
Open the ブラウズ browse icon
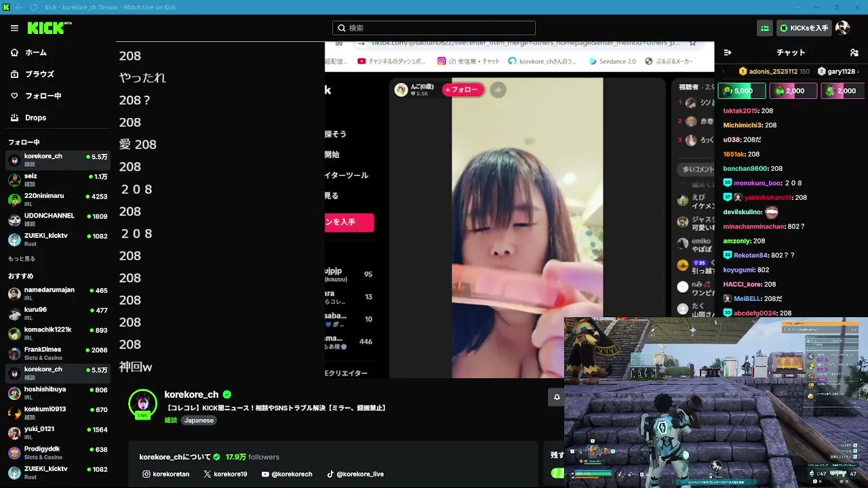pyautogui.click(x=14, y=74)
